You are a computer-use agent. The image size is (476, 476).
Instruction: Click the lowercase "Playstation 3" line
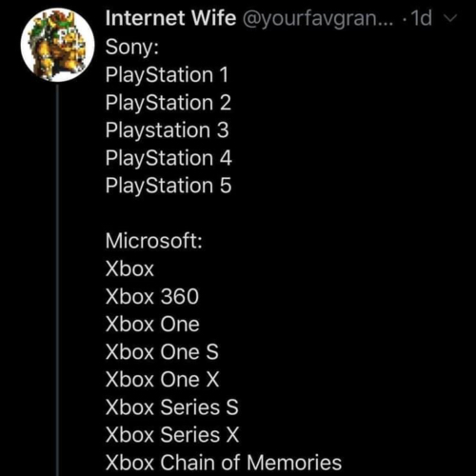tap(167, 130)
